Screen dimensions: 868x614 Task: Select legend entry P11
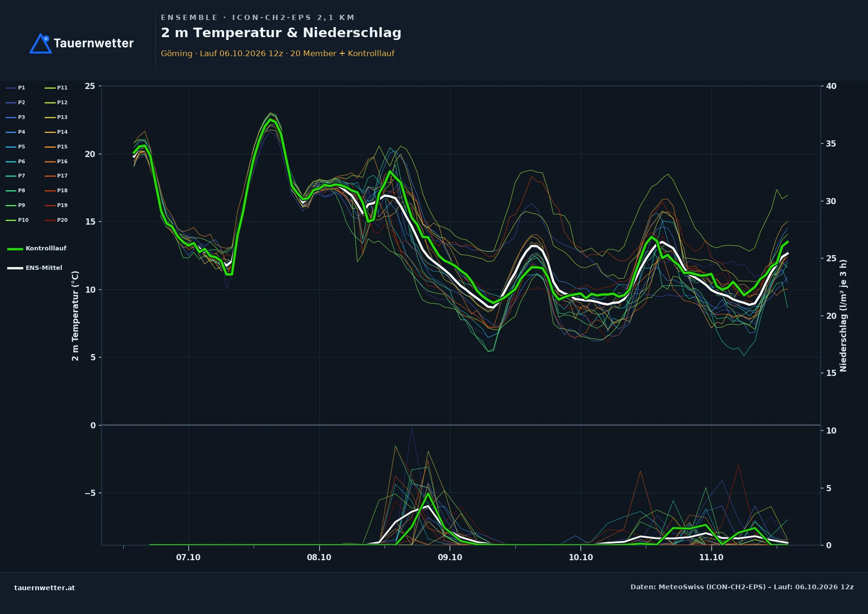[56, 88]
